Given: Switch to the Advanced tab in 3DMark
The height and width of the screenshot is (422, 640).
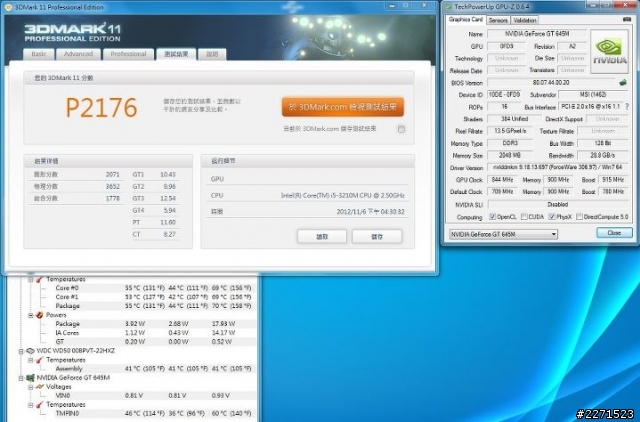Looking at the screenshot, I should click(78, 54).
